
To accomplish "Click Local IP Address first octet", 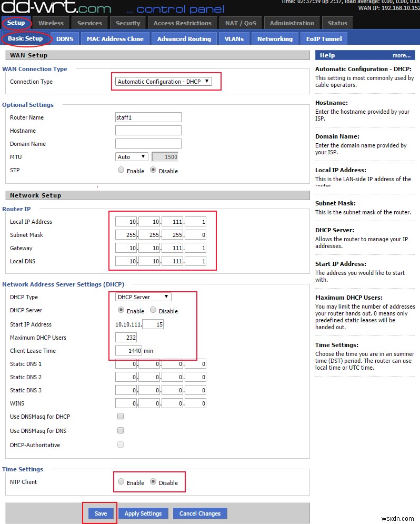I will coord(126,222).
